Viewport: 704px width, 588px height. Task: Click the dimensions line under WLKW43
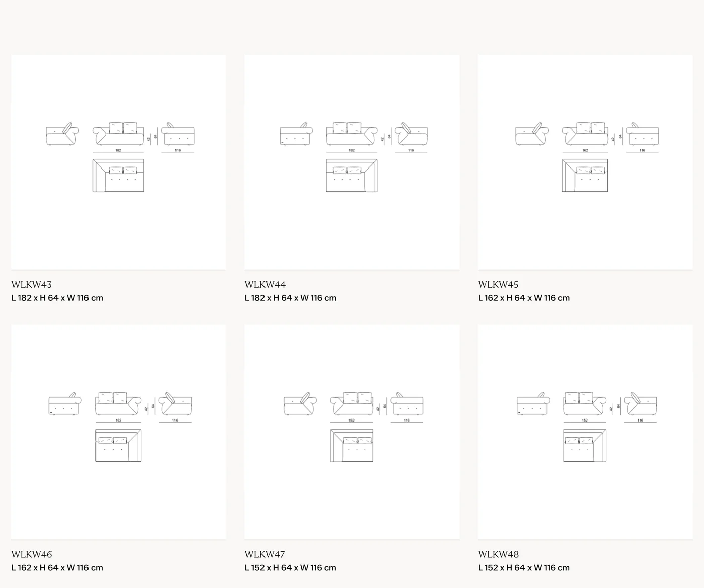point(57,298)
